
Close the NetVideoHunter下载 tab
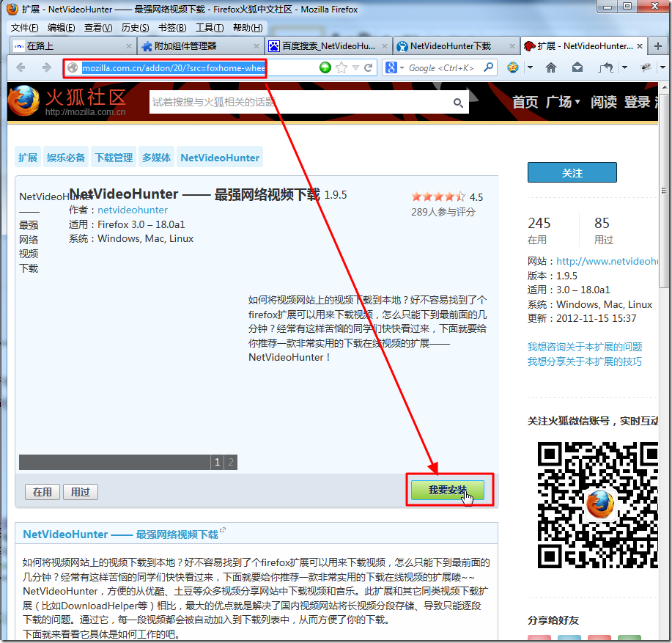click(x=512, y=46)
